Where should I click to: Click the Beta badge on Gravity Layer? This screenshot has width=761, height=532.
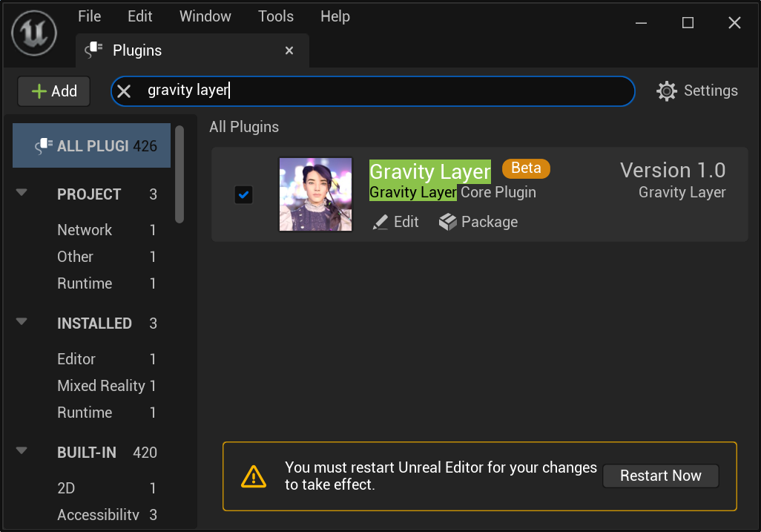click(526, 168)
